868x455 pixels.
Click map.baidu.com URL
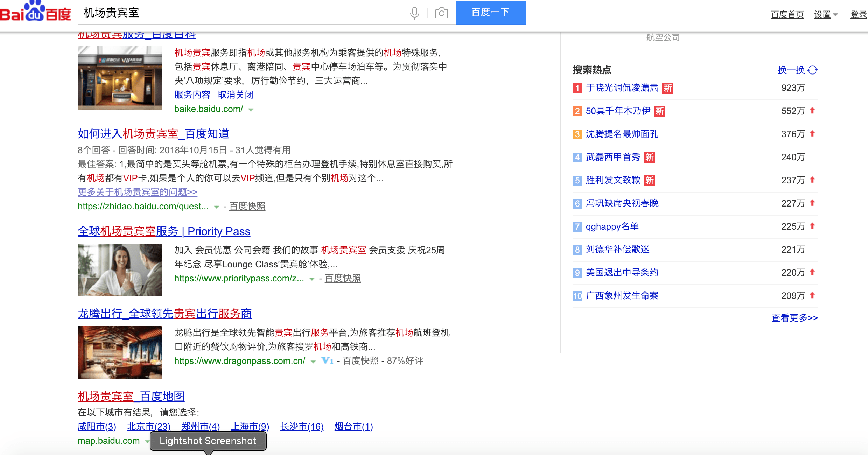point(108,441)
